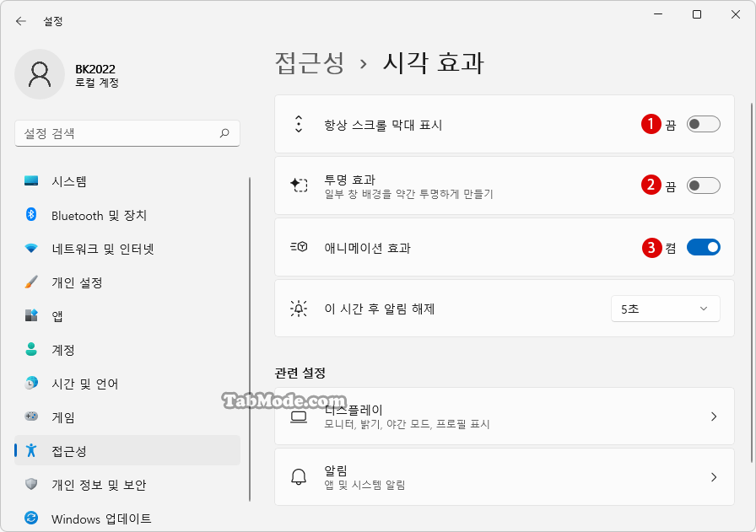
Task: Click the 개인 설정 paintbrush icon
Action: (31, 282)
